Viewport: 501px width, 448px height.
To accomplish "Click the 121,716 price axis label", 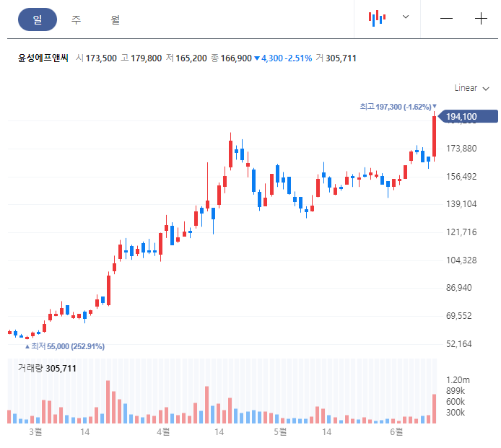I will (x=461, y=232).
